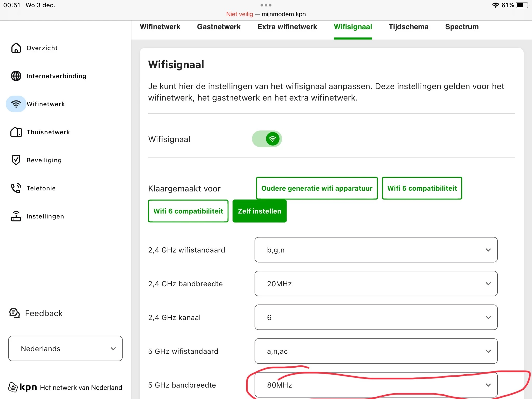The width and height of the screenshot is (532, 399).
Task: Open the Tijdschema tab
Action: (408, 27)
